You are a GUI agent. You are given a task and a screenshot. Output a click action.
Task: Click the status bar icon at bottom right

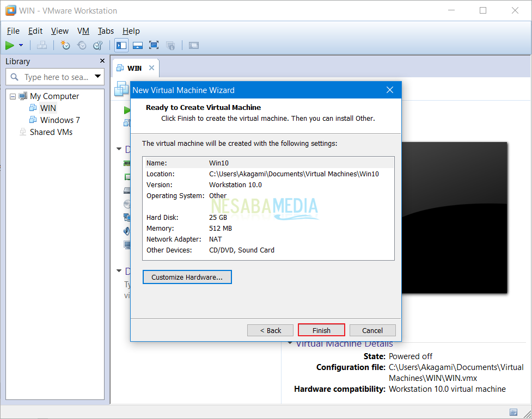coord(513,412)
